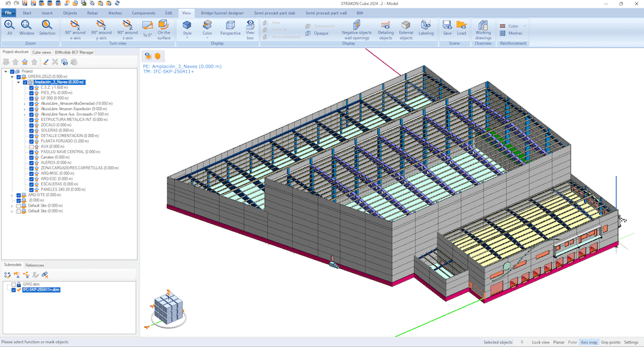Uncheck the IFC-SKP-250411+.sbm checkbox
This screenshot has height=347, width=644.
[14, 290]
